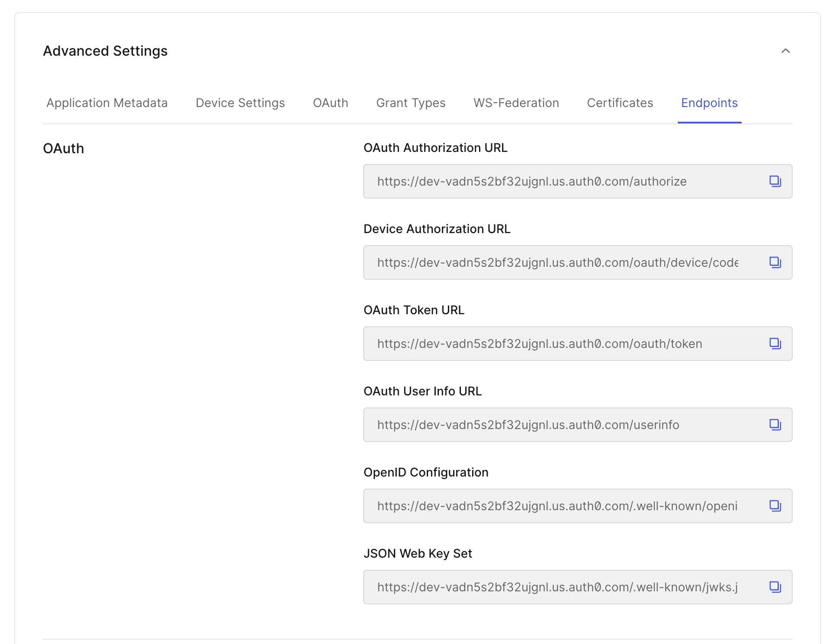This screenshot has width=838, height=644.
Task: Click the Endpoints tab
Action: (x=710, y=102)
